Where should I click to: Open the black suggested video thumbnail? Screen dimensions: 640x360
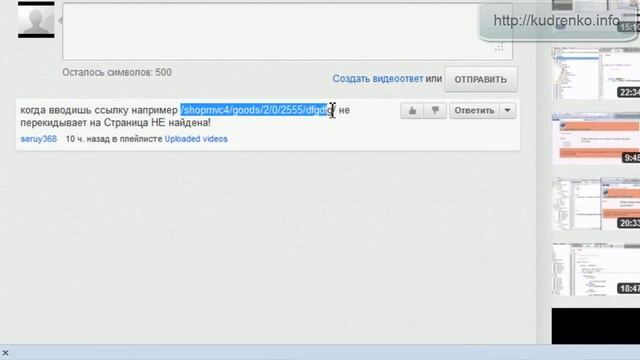(x=596, y=326)
